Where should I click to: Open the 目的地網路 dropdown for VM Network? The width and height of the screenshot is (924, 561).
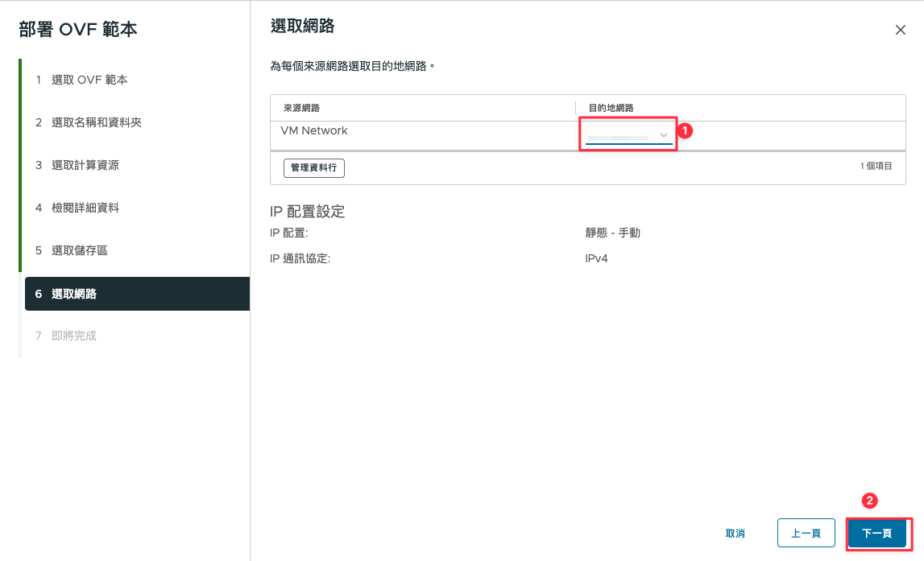pyautogui.click(x=629, y=135)
